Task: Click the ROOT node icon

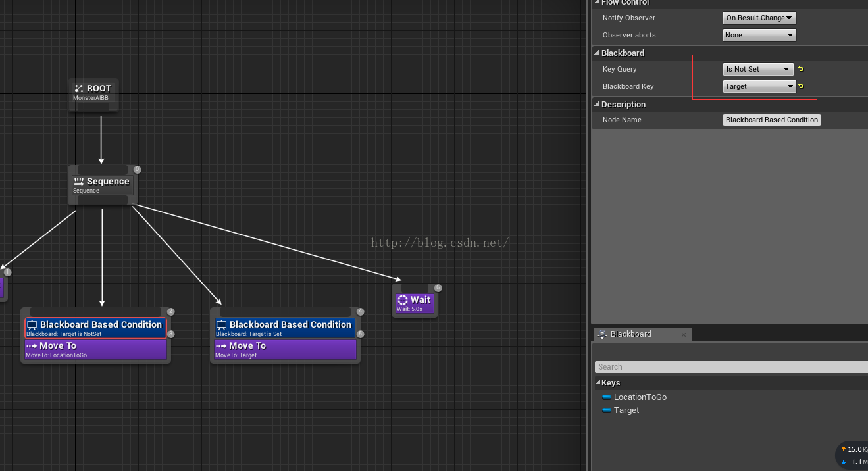Action: coord(79,88)
